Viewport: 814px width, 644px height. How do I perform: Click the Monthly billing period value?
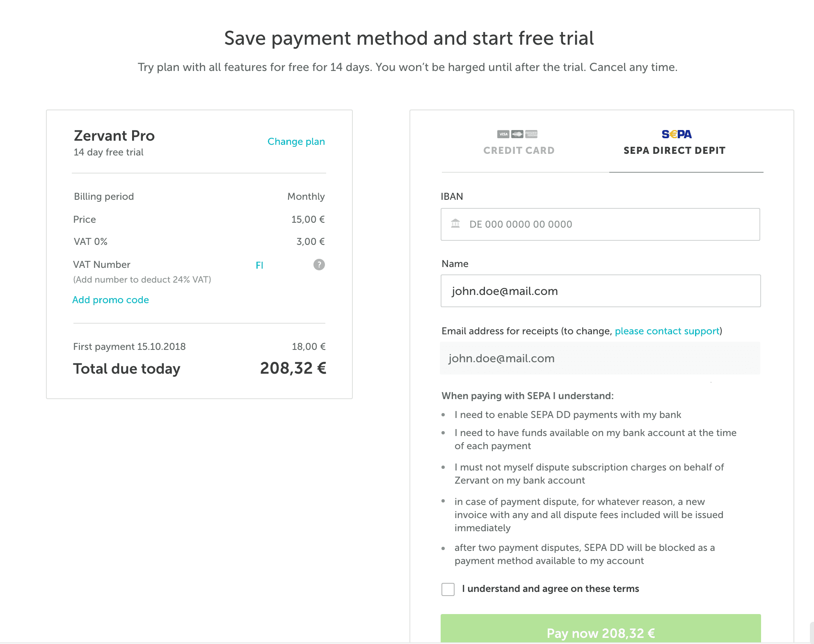point(306,196)
